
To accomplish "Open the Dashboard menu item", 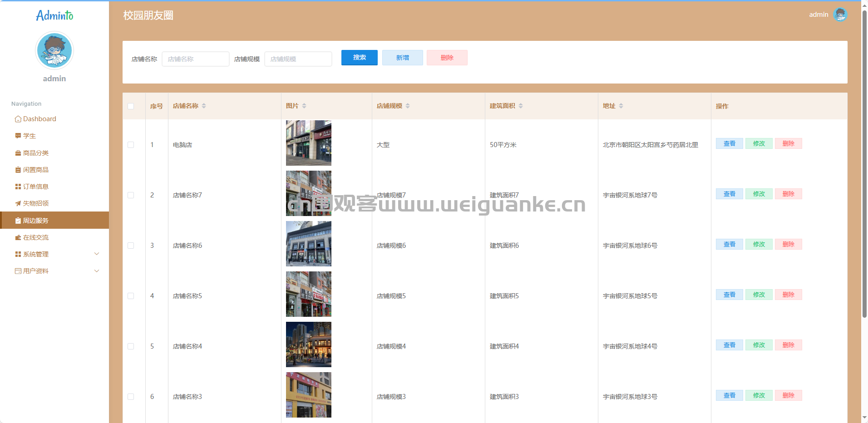I will [54, 119].
